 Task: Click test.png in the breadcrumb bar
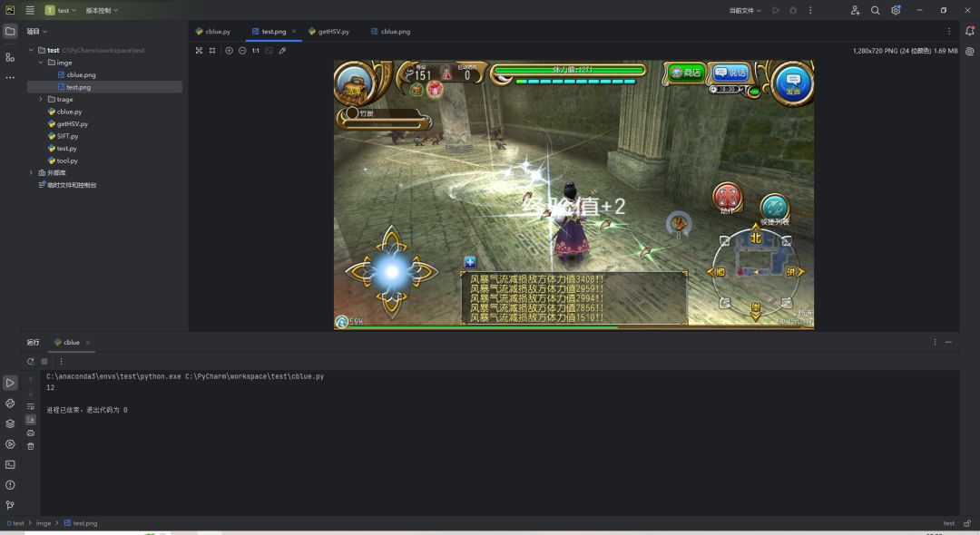(81, 523)
